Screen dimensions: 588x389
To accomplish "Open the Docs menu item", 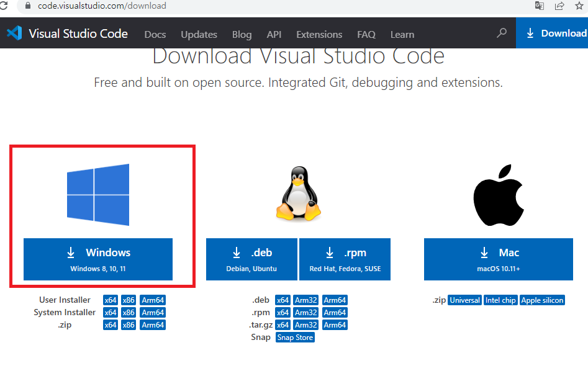I will coord(155,35).
